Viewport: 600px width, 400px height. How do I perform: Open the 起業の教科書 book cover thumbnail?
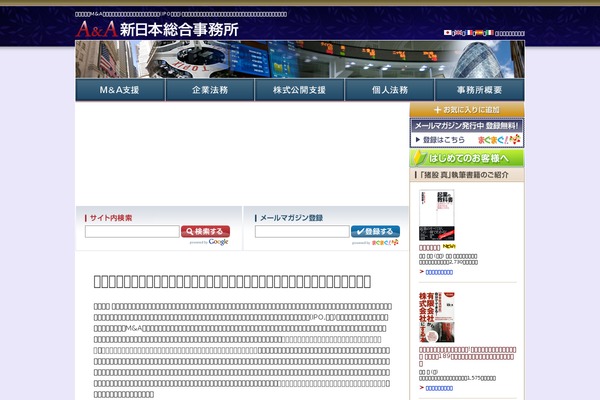tap(437, 215)
